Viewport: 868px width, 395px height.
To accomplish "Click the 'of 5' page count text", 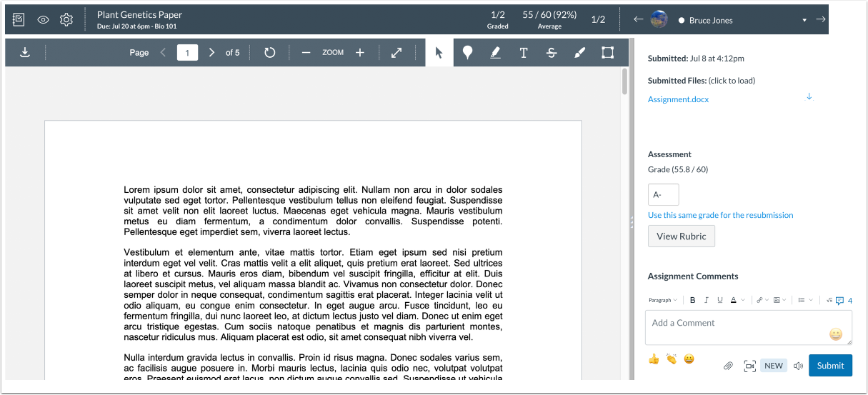I will point(233,53).
